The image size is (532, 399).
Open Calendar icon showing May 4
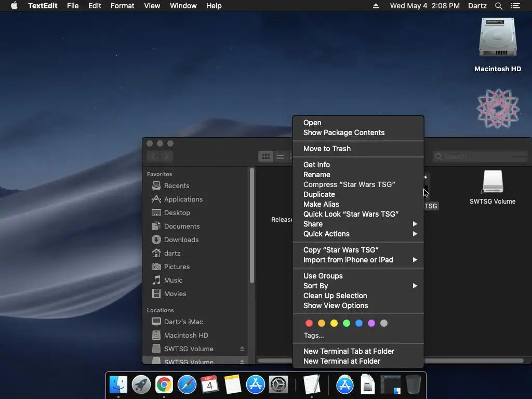coord(209,385)
